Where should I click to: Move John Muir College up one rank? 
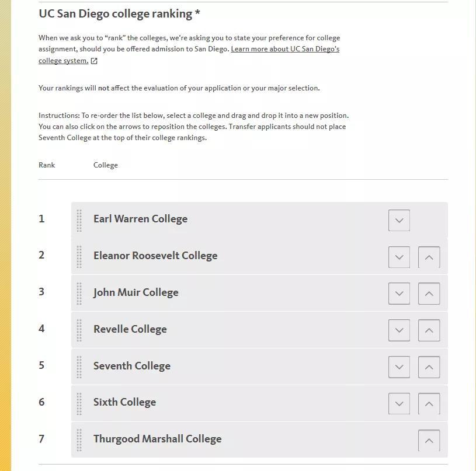[x=429, y=294]
